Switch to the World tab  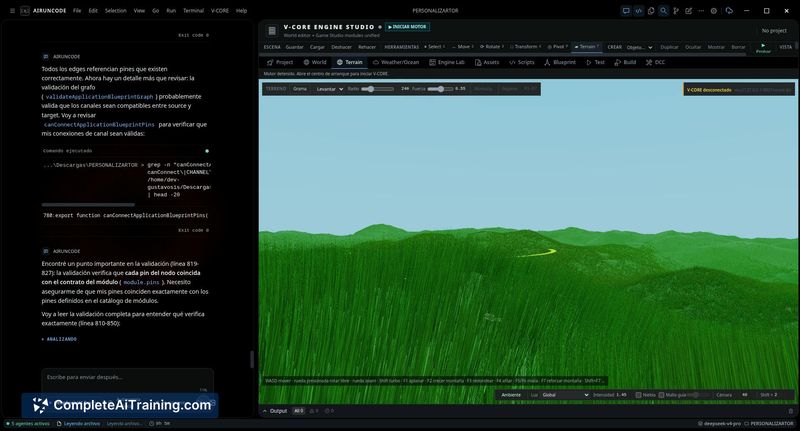point(315,62)
